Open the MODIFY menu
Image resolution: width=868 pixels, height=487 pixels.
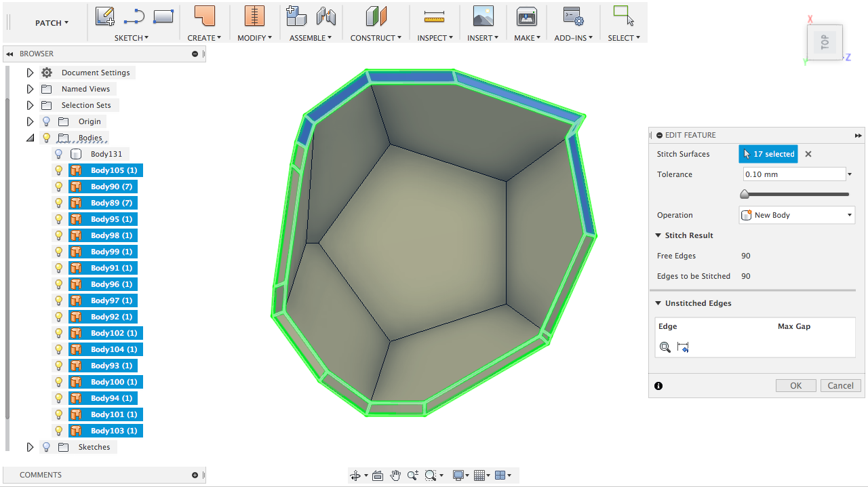click(x=254, y=38)
